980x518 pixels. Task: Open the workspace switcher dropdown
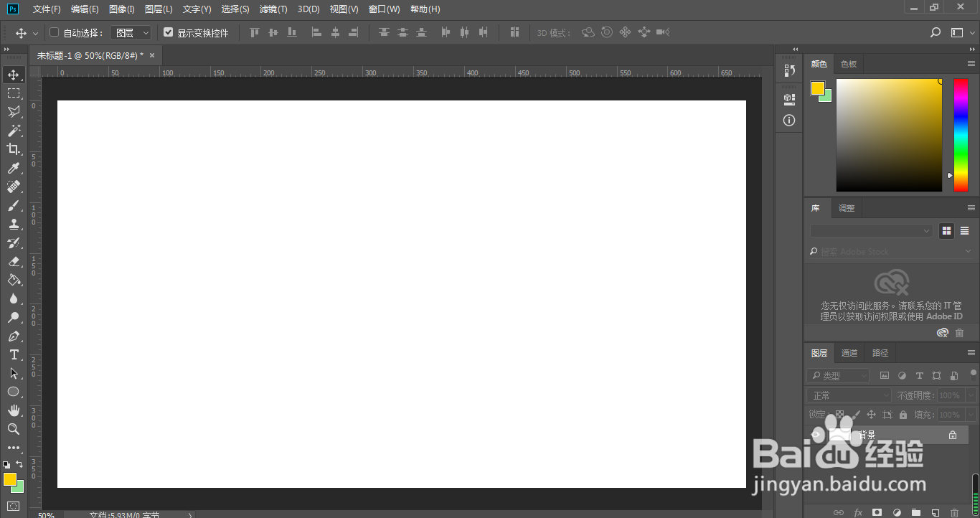pyautogui.click(x=961, y=32)
